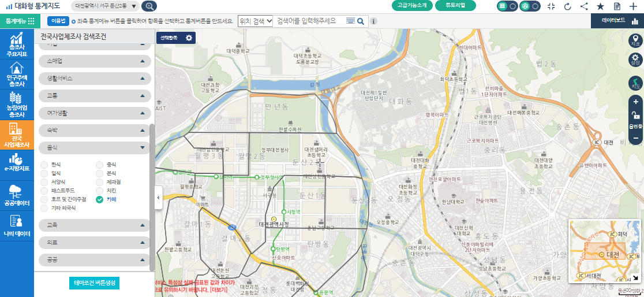Open the 총조사 주요지표 sidebar icon
This screenshot has width=644, height=297.
(x=17, y=44)
